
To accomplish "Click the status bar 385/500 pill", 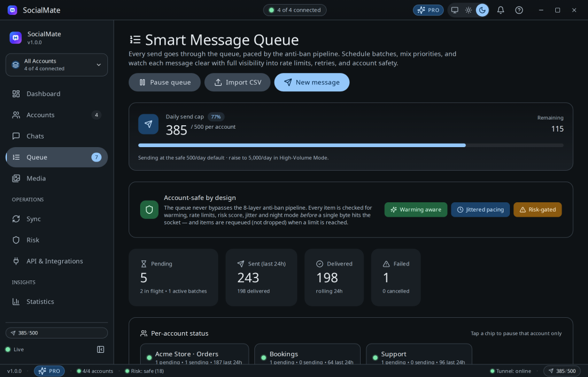I will click(x=562, y=371).
